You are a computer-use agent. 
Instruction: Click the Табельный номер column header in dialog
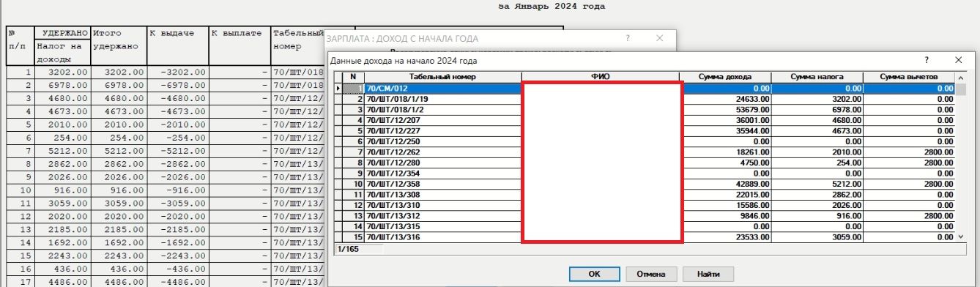coord(442,77)
